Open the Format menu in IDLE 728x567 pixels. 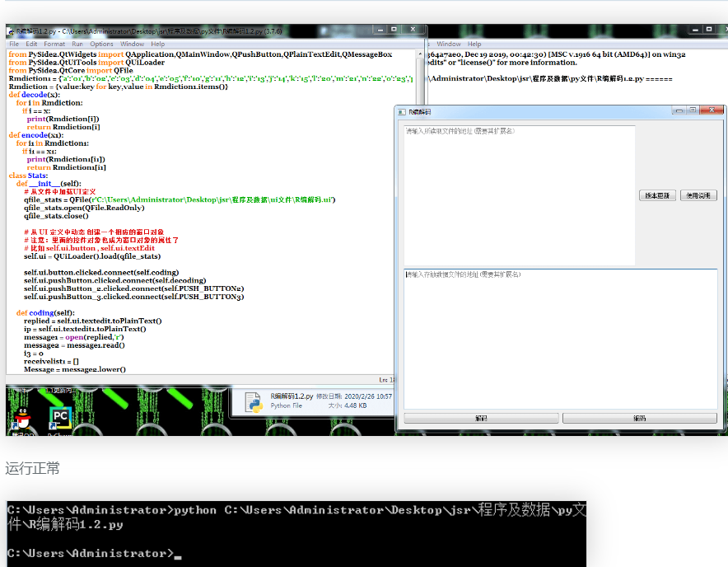54,44
